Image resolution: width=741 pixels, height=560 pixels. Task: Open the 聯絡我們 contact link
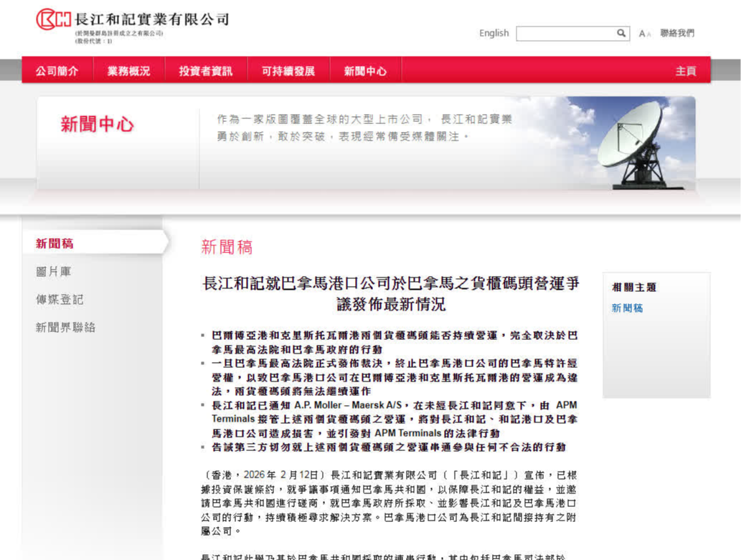(x=677, y=33)
